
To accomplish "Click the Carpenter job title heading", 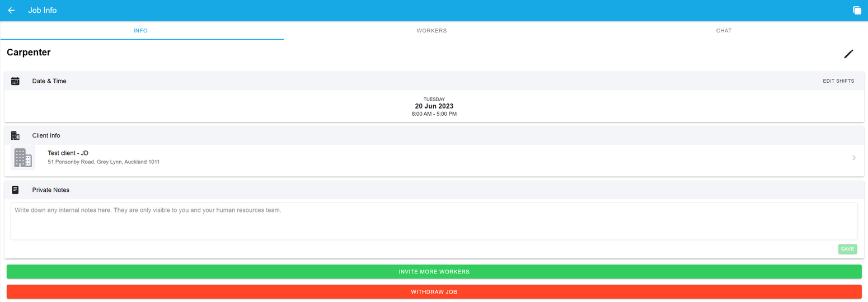I will click(x=29, y=53).
